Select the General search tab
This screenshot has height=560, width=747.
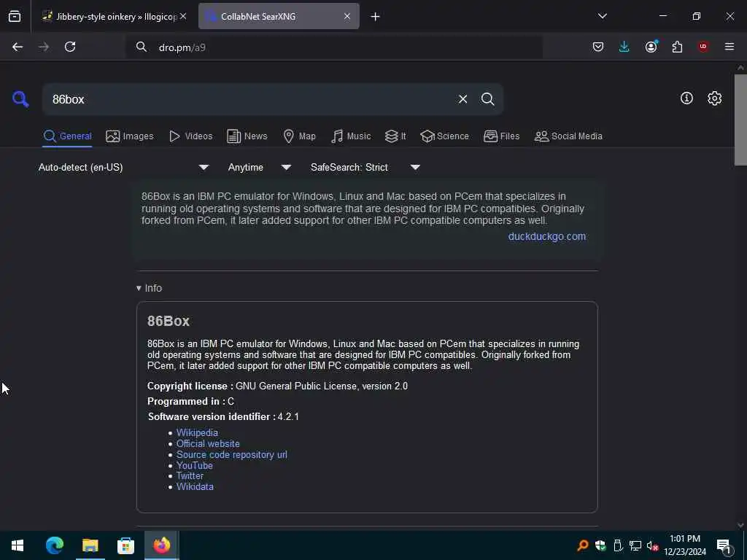[67, 136]
